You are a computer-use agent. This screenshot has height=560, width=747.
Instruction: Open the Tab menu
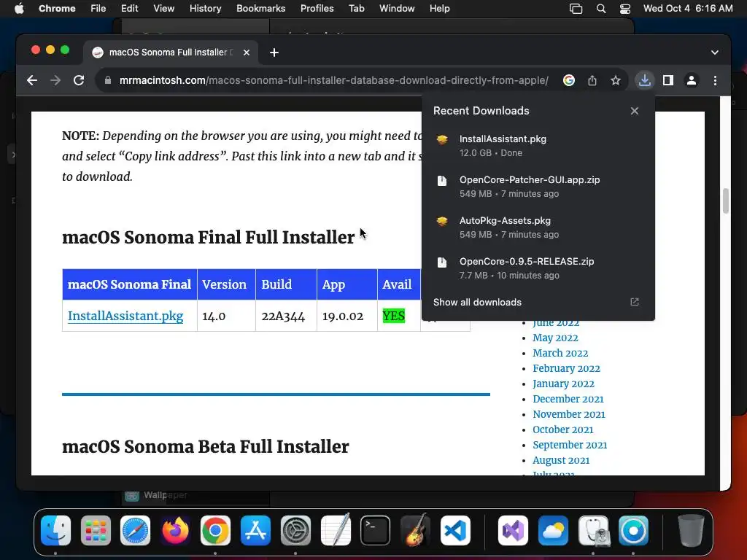click(x=356, y=9)
